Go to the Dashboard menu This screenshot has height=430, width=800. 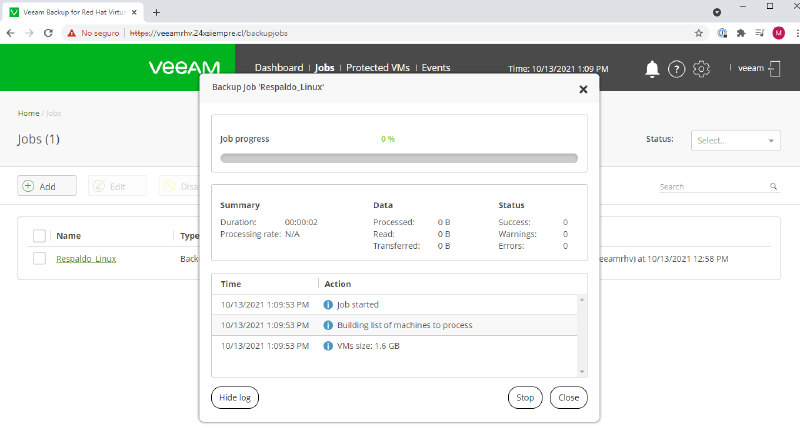click(279, 68)
